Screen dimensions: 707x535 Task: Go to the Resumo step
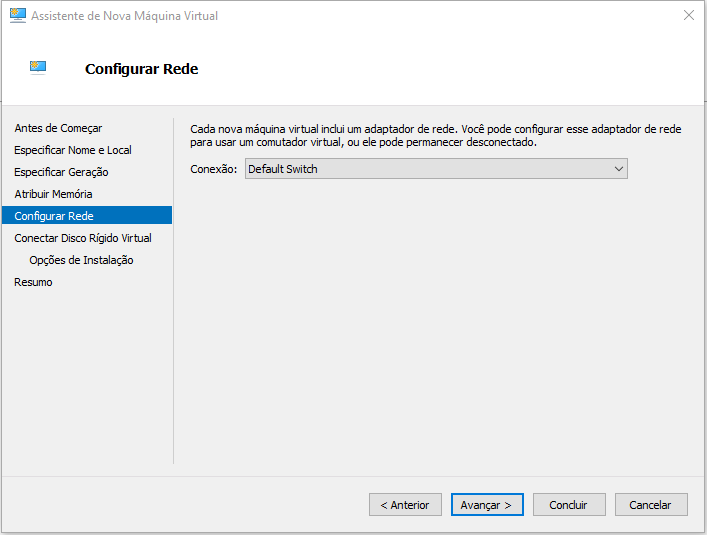tap(33, 282)
